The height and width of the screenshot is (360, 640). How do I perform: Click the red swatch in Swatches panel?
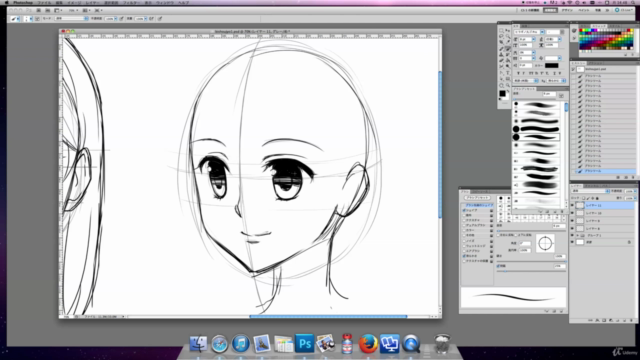click(x=581, y=30)
